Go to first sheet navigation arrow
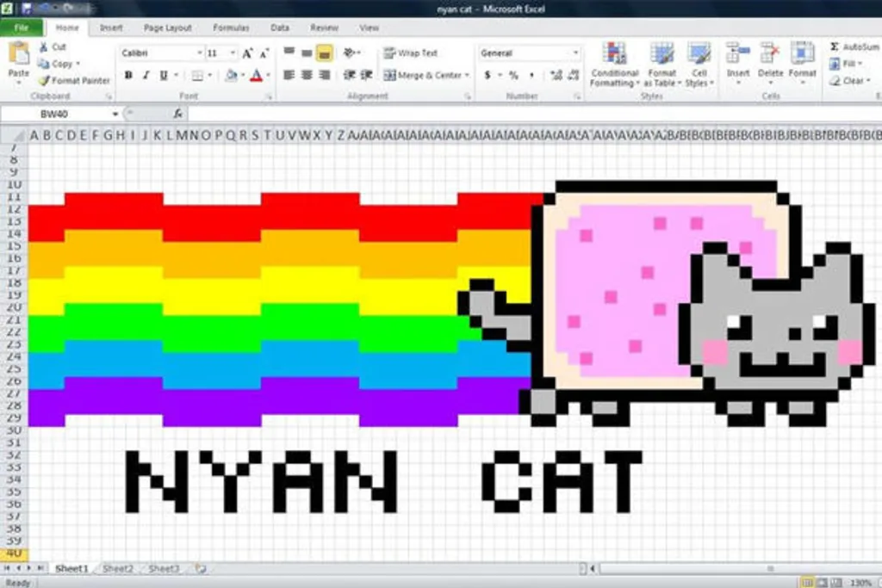Viewport: 882px width, 588px height. pos(7,568)
